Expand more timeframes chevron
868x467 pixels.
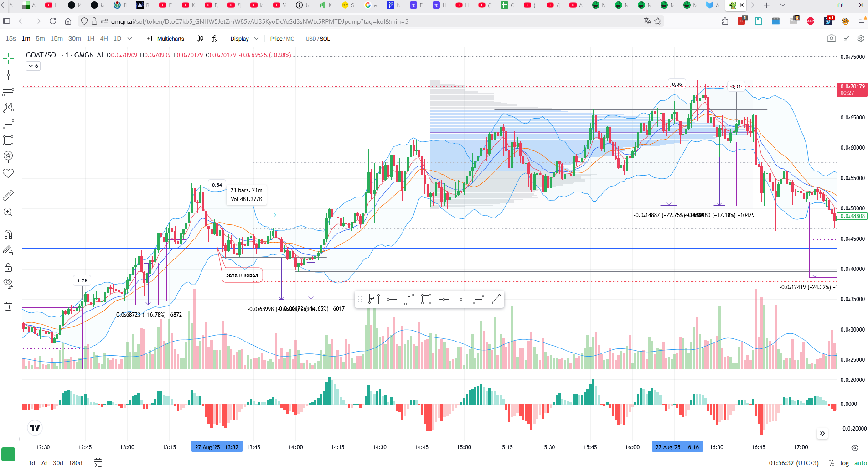pyautogui.click(x=129, y=39)
